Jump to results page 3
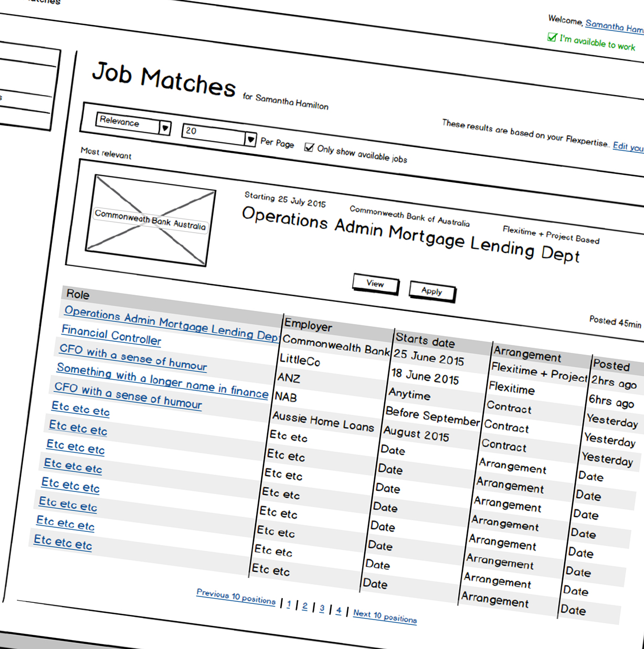The image size is (644, 649). pos(322,609)
